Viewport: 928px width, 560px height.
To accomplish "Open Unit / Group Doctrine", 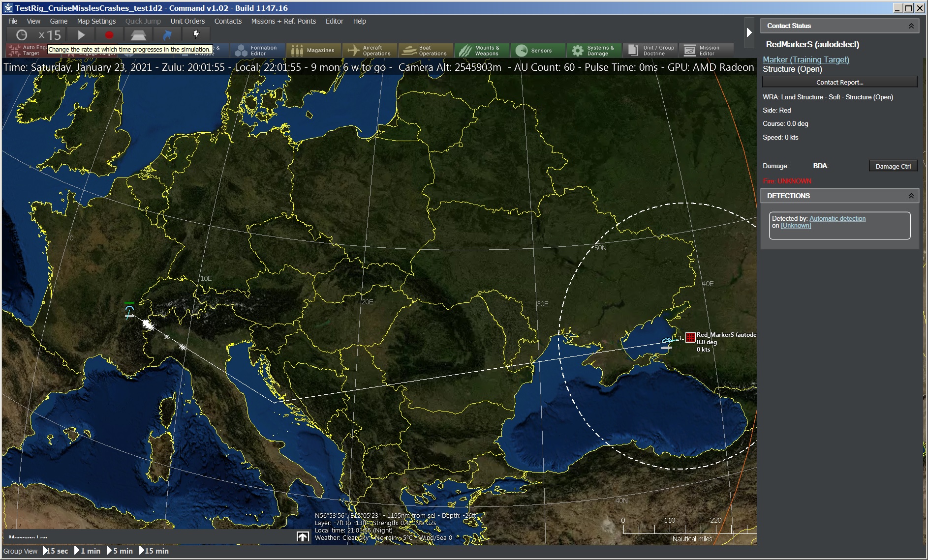I will click(650, 50).
